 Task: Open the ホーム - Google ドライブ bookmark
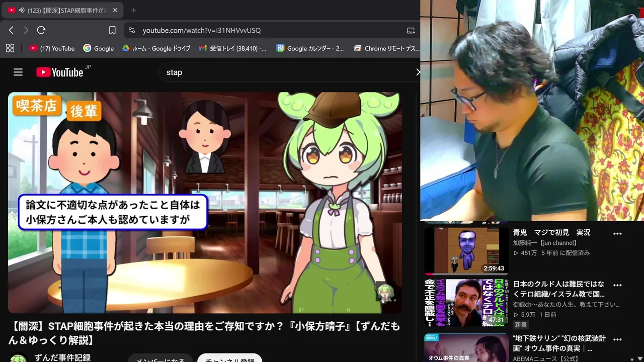tap(156, 48)
